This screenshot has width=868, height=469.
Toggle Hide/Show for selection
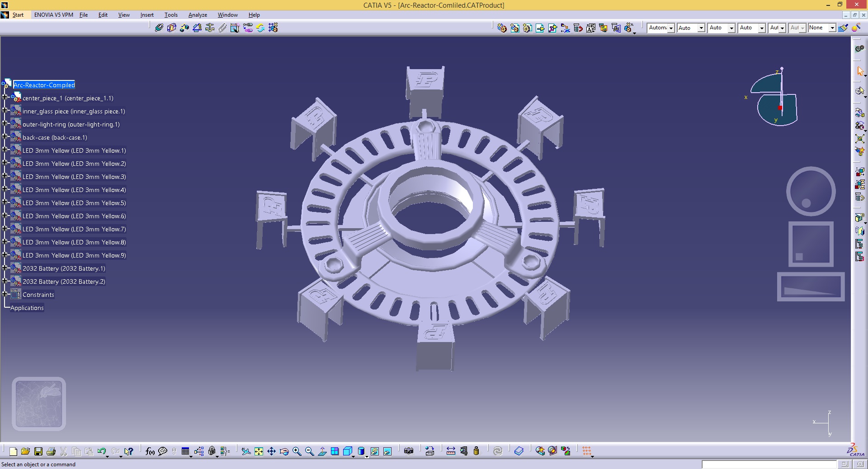[375, 451]
